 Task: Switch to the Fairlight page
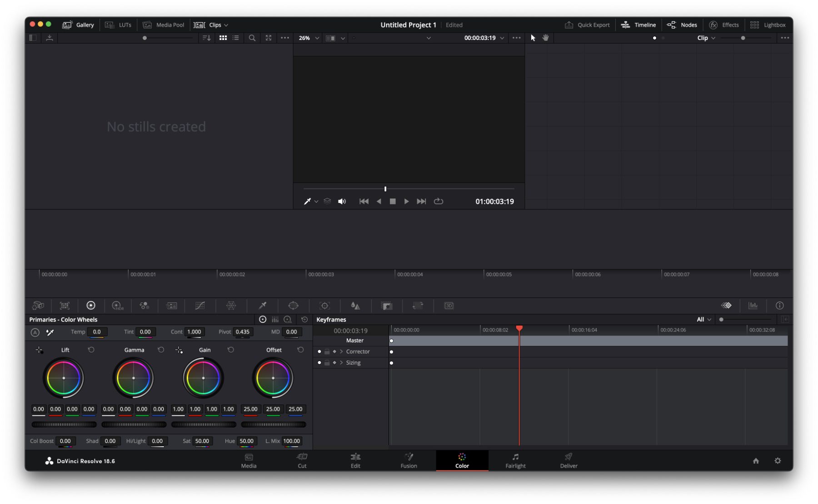(515, 460)
